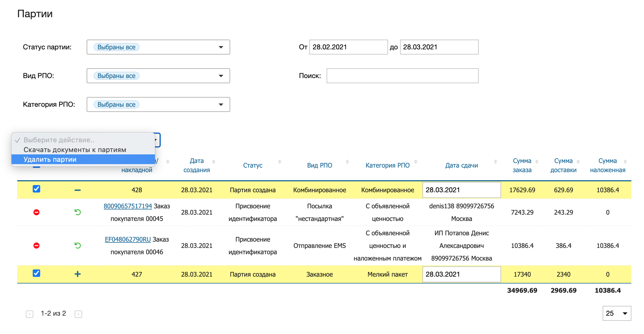Click red remove icon for order 00046
The image size is (644, 334).
[36, 246]
